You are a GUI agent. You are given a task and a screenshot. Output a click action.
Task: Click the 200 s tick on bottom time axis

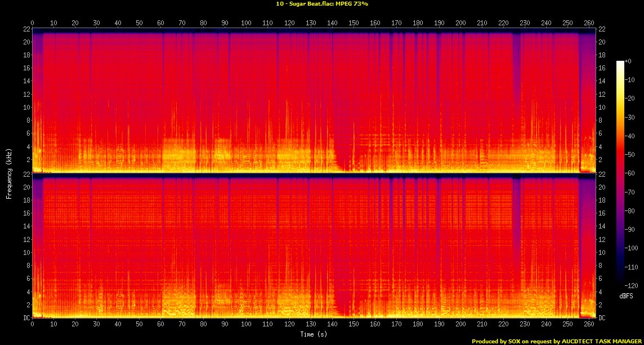[x=460, y=324]
